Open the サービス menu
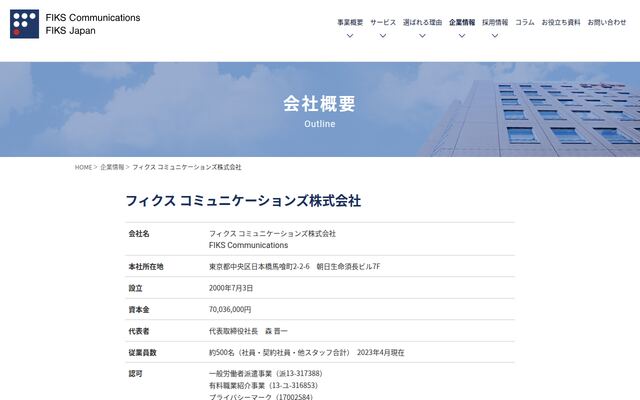Viewport: 640px width, 400px height. (x=383, y=22)
